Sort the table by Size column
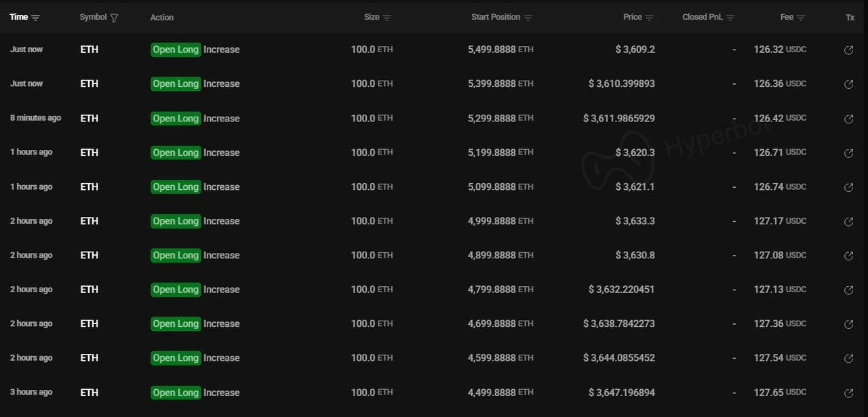The height and width of the screenshot is (417, 868). [387, 18]
